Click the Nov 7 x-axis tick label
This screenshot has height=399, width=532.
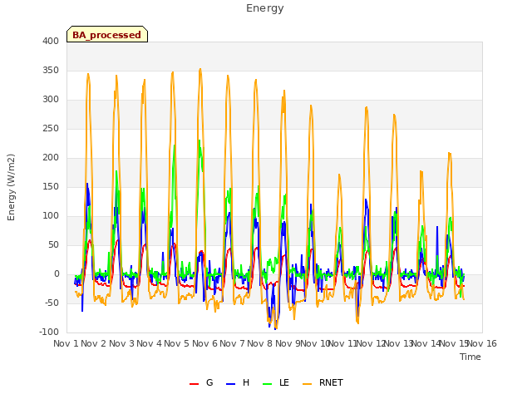coord(232,343)
